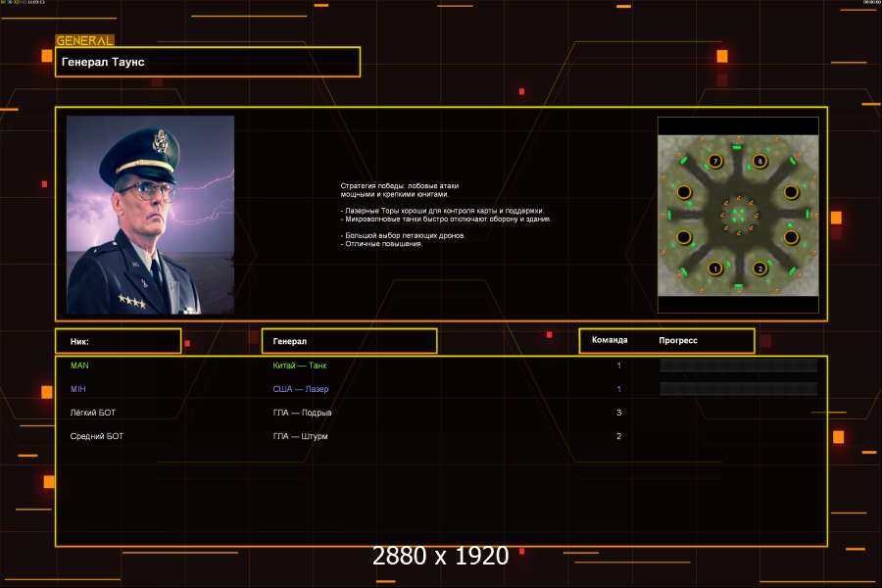Click the 'Команда' column header
This screenshot has width=882, height=588.
tap(610, 340)
